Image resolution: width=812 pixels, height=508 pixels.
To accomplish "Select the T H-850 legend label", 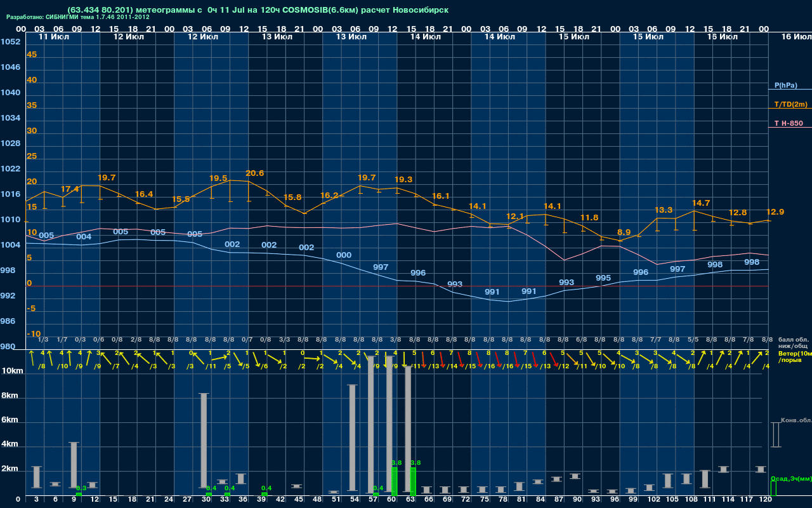I will [788, 123].
